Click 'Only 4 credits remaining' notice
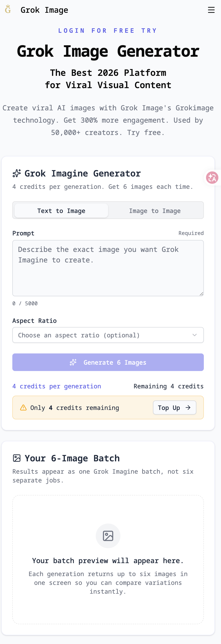 tap(75, 408)
